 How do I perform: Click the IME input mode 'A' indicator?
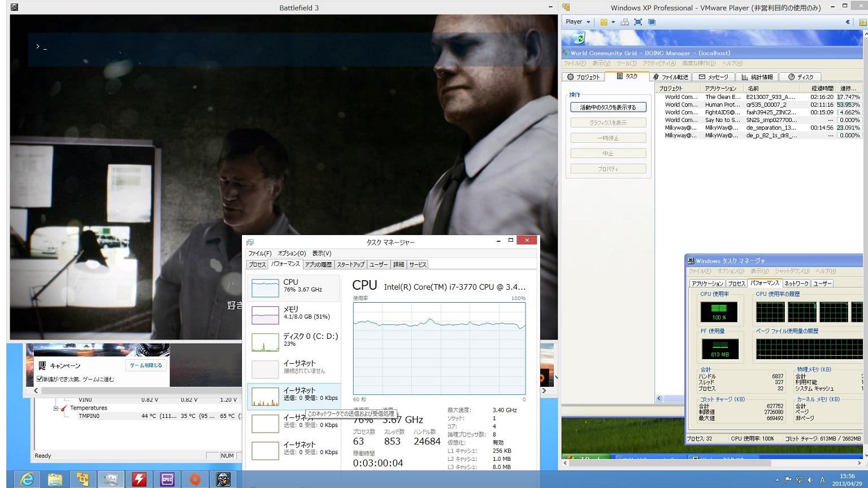tap(822, 480)
